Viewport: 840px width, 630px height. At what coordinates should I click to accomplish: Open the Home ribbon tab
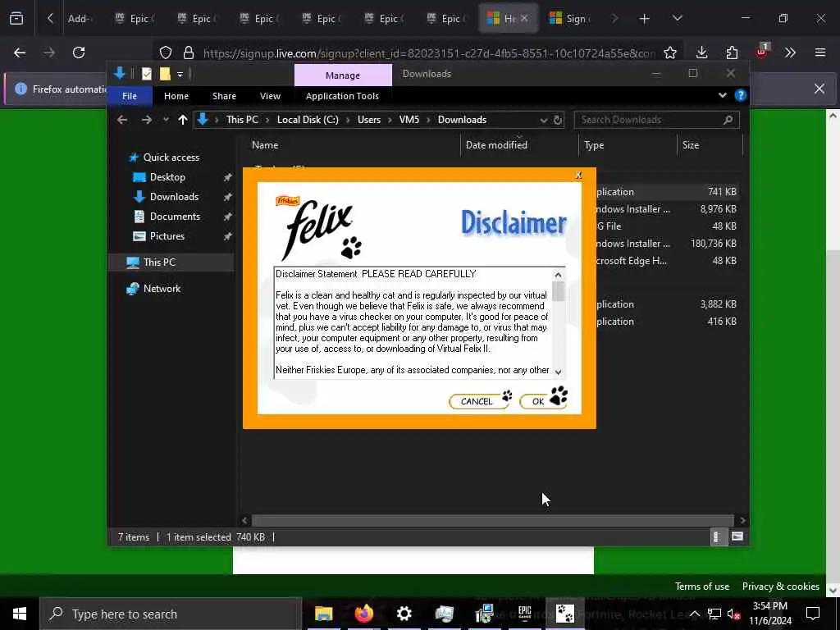(176, 96)
